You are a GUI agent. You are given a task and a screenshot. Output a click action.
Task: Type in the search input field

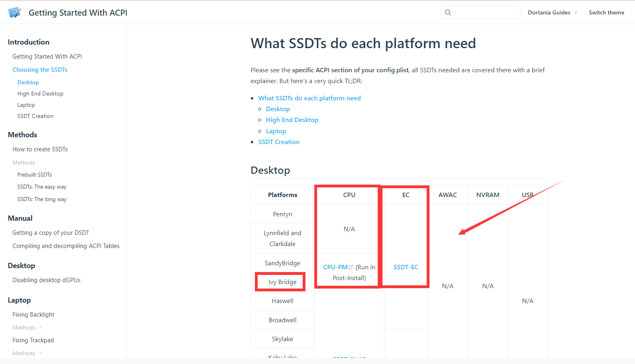[x=486, y=12]
